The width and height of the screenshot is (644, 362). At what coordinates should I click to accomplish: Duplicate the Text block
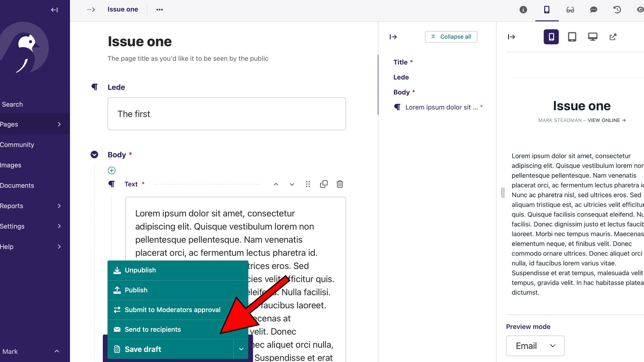(x=323, y=184)
